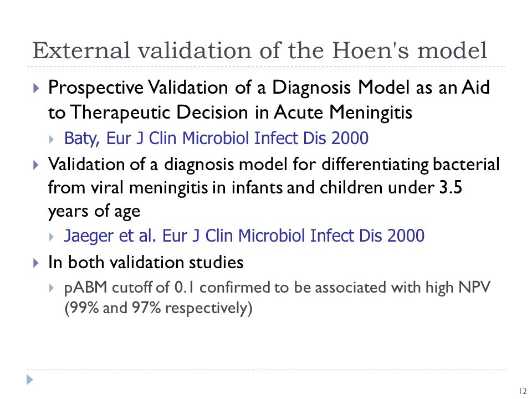The height and width of the screenshot is (399, 532).
Task: Click the 'from viral meningitis in infants' line
Action: (x=255, y=188)
